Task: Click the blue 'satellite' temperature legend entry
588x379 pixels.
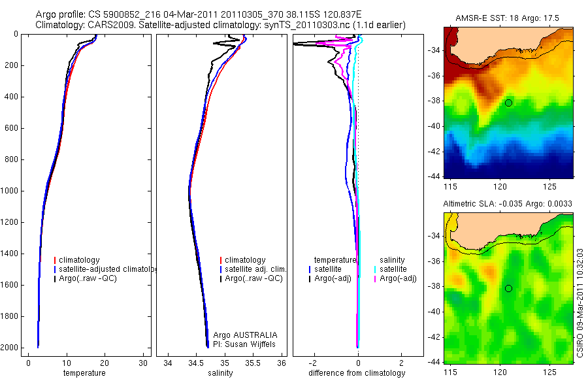Action: pyautogui.click(x=325, y=269)
